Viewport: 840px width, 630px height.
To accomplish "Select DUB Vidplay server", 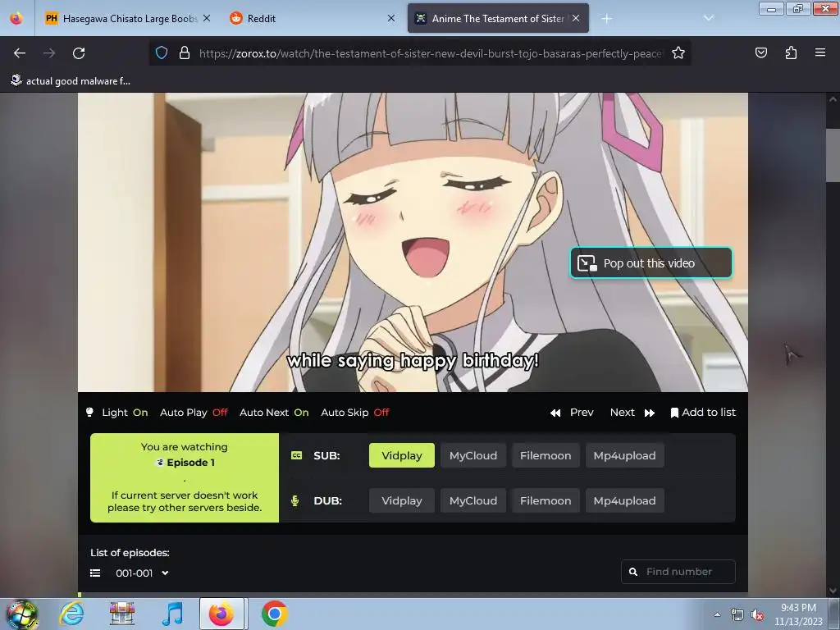I will (402, 500).
